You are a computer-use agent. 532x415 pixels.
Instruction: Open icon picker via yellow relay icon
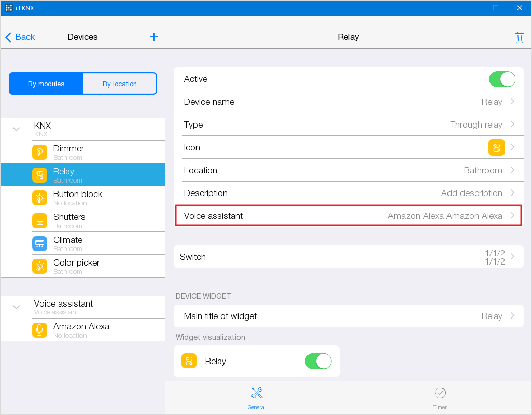(x=496, y=147)
